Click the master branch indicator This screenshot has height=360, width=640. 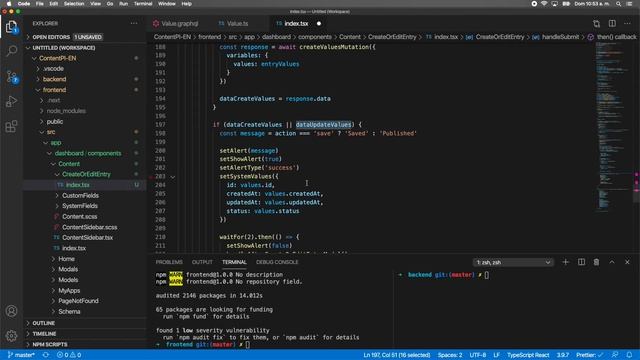tap(21, 355)
